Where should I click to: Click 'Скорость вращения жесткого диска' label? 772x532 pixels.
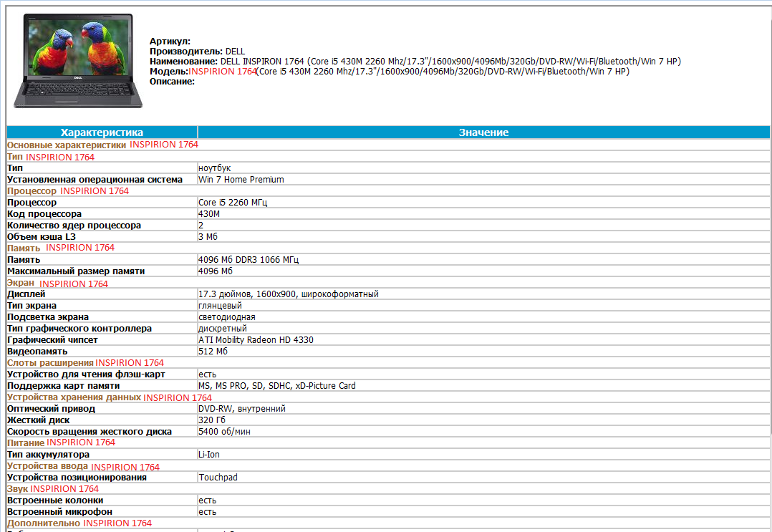point(90,432)
